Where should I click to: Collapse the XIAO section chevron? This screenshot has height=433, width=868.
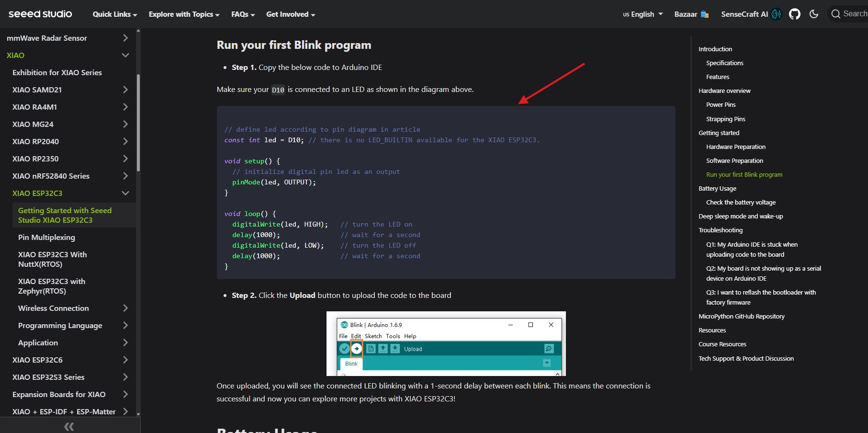click(x=125, y=55)
